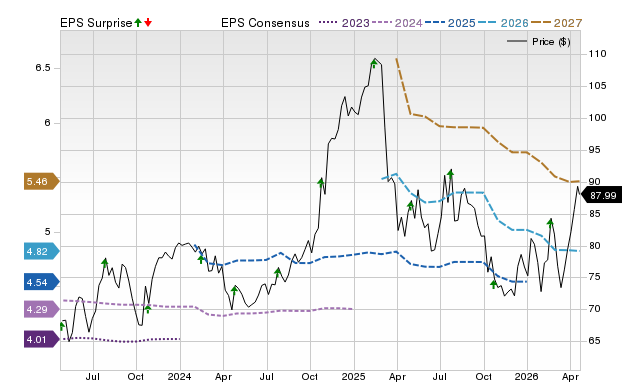Toggle the 2026 consensus series in the legend
This screenshot has width=640, height=382.
(x=503, y=23)
